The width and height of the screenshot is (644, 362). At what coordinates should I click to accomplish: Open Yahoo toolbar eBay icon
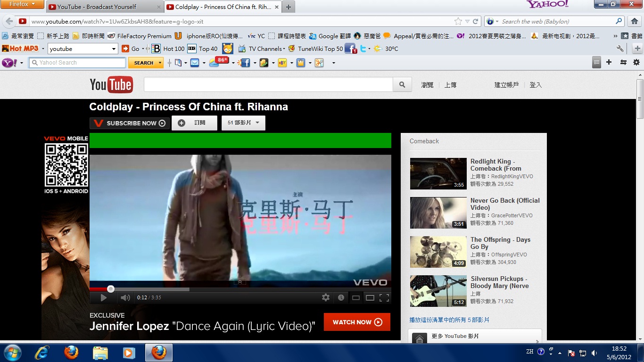pos(282,62)
